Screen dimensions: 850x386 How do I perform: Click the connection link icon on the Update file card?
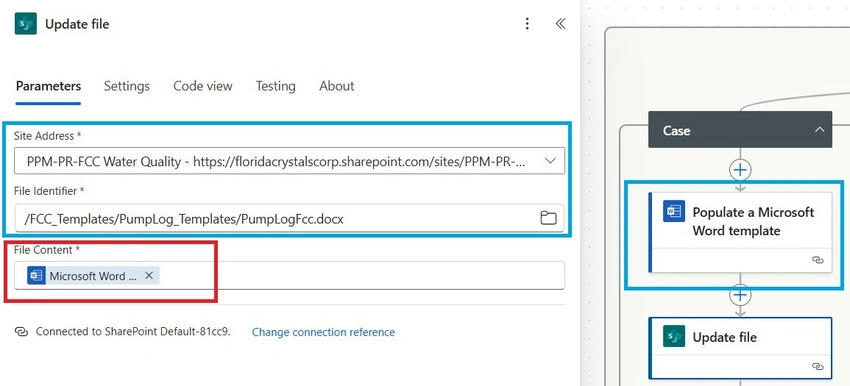(817, 366)
